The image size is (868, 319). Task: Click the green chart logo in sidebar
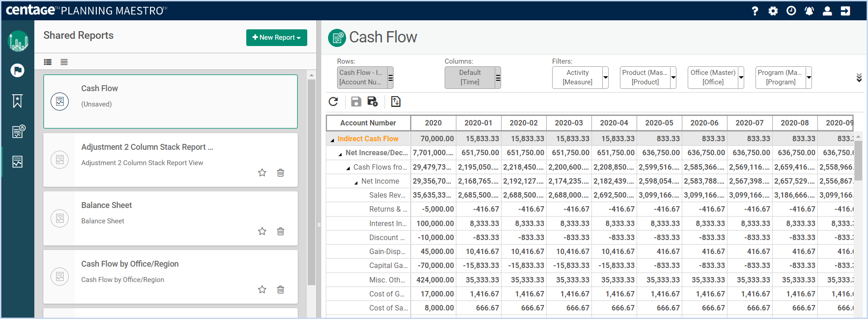tap(18, 41)
